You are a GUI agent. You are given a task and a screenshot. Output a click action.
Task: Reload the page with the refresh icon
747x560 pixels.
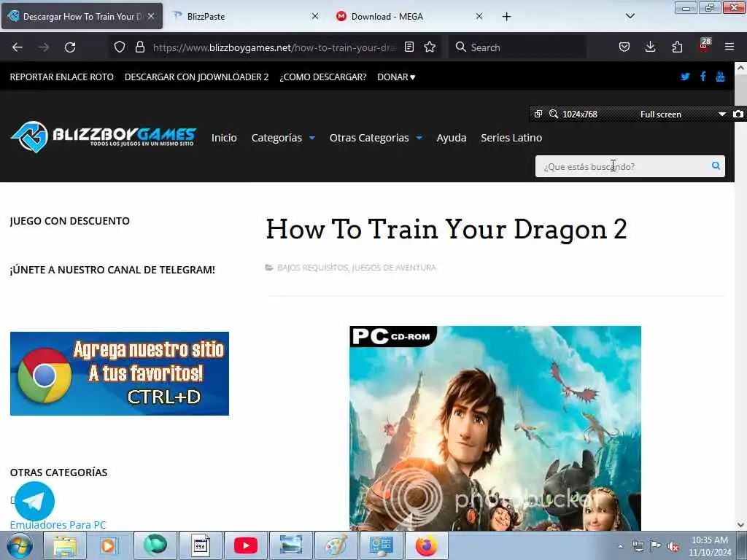70,47
